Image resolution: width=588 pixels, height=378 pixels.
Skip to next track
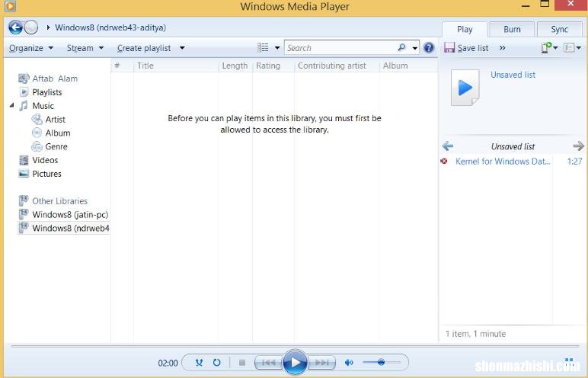point(321,363)
